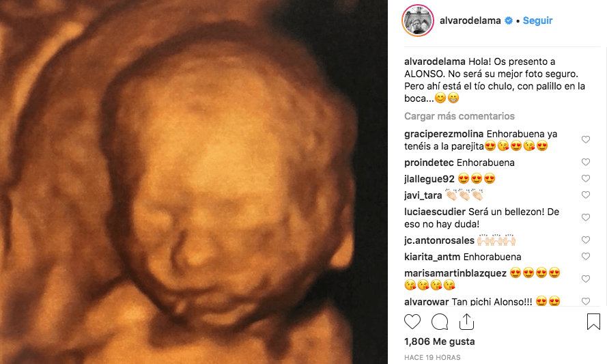Like javi_tara's clapping comment
The image size is (607, 364).
click(586, 195)
